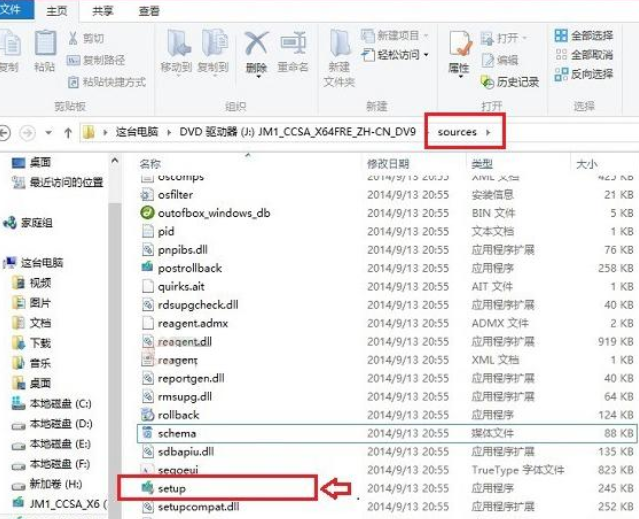Click Invert selection (反向选择)
The height and width of the screenshot is (519, 639).
click(x=584, y=74)
